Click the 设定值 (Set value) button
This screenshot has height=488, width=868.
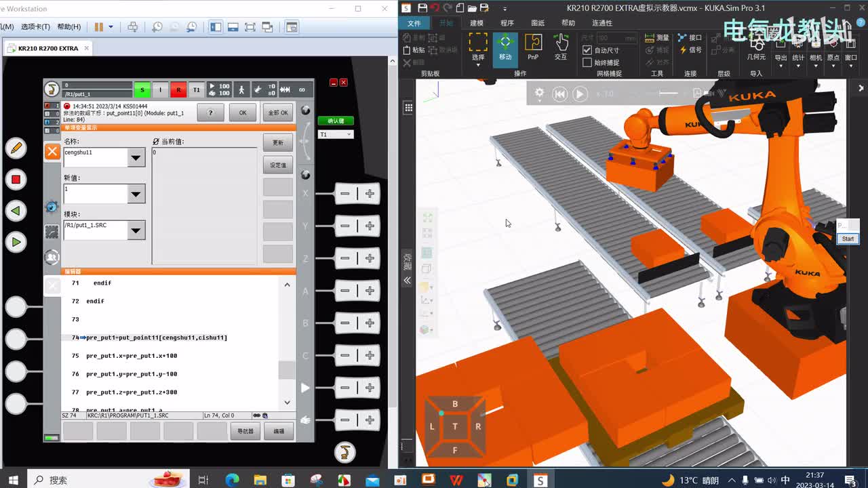coord(278,165)
